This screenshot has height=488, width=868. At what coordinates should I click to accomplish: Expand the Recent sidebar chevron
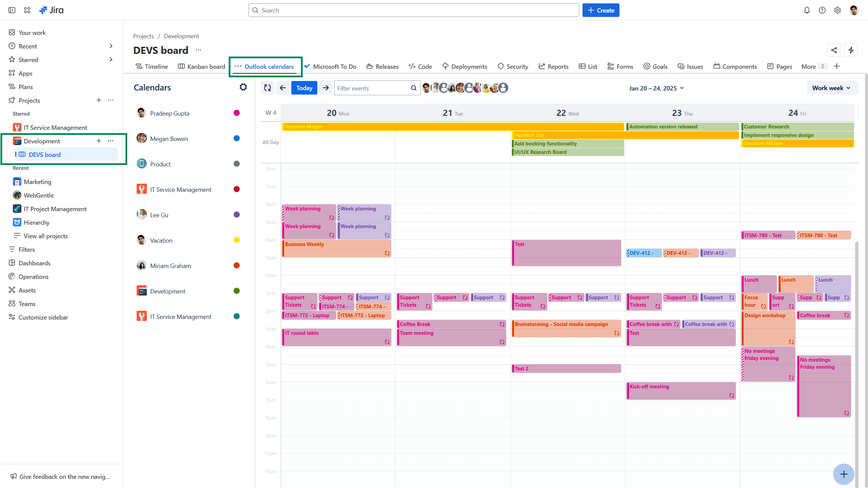pyautogui.click(x=111, y=46)
